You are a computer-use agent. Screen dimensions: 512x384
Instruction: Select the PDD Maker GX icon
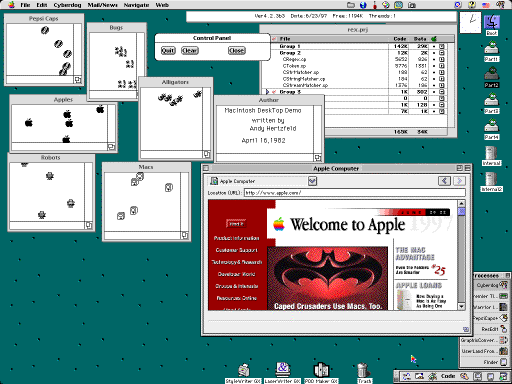click(321, 370)
